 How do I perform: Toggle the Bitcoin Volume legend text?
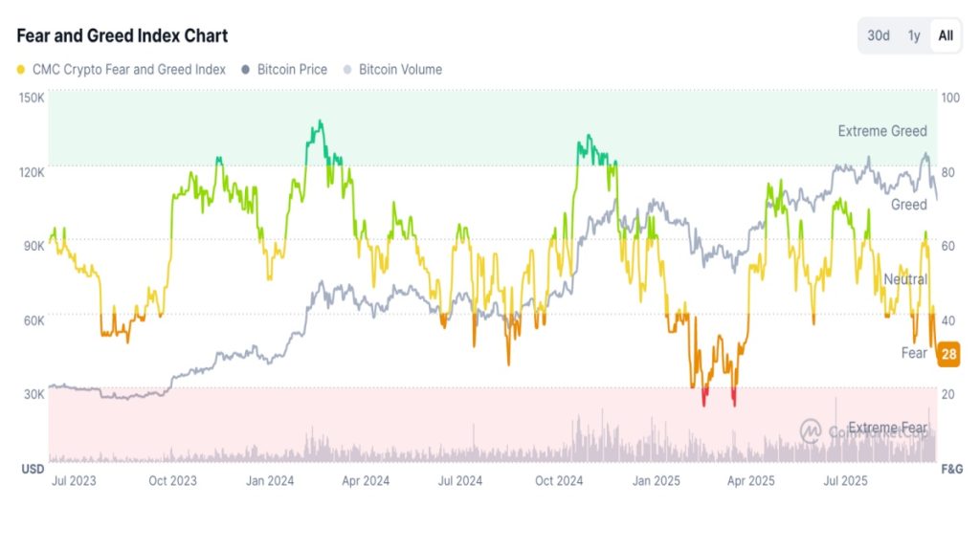click(400, 70)
